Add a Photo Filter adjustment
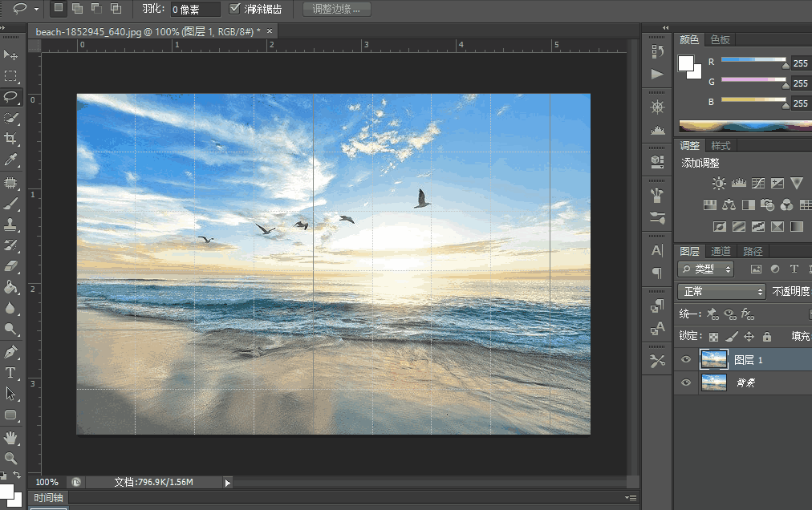The height and width of the screenshot is (510, 812). pyautogui.click(x=767, y=205)
